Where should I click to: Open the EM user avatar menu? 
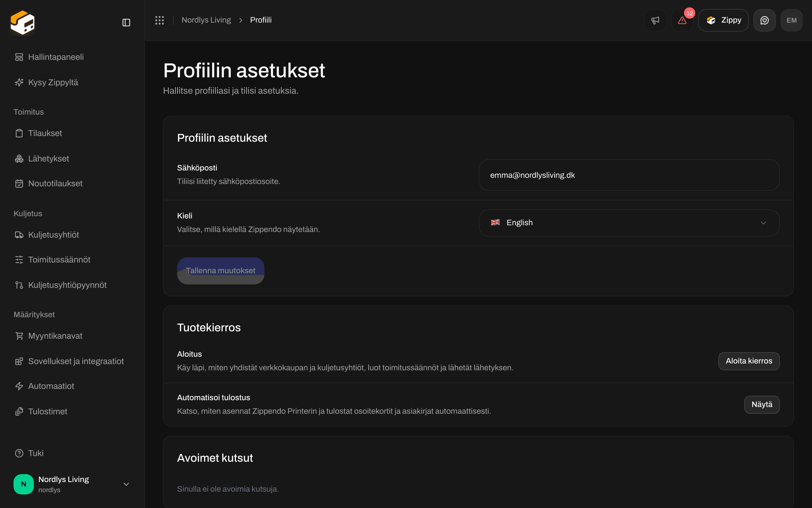pos(791,20)
